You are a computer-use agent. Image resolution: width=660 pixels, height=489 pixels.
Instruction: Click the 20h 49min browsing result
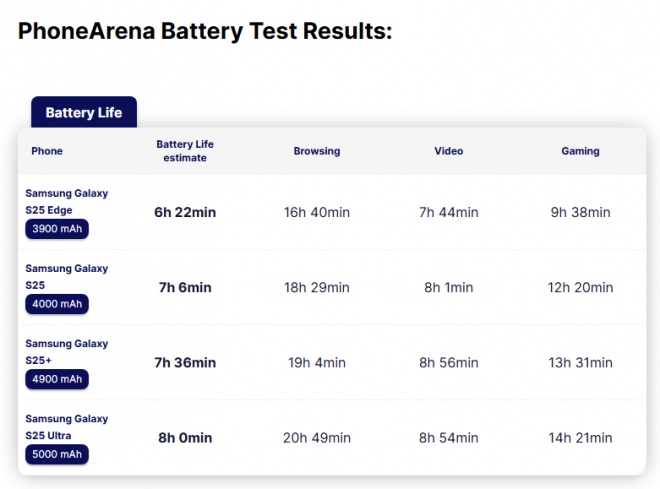[x=317, y=438]
